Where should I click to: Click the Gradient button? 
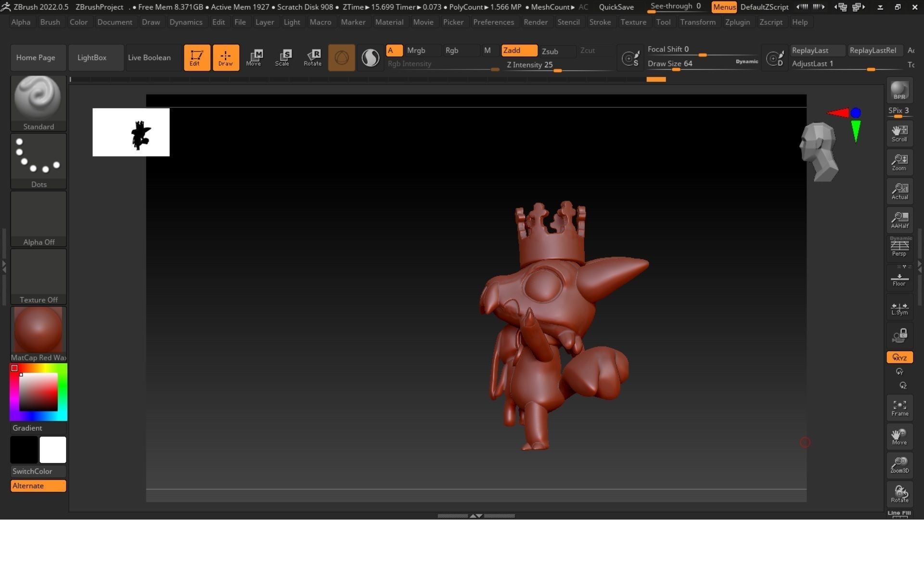[38, 428]
